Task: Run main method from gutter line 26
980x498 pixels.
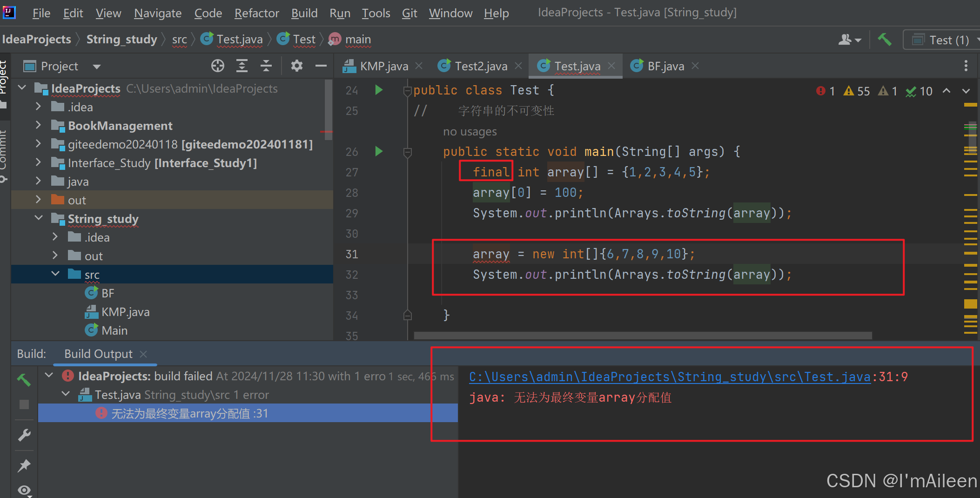Action: point(379,151)
